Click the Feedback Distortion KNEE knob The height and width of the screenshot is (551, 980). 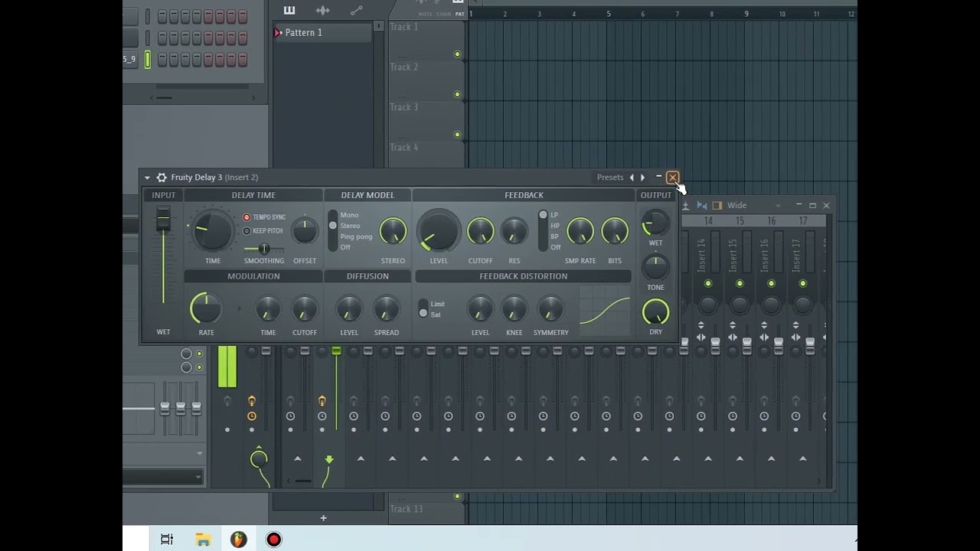(x=514, y=310)
